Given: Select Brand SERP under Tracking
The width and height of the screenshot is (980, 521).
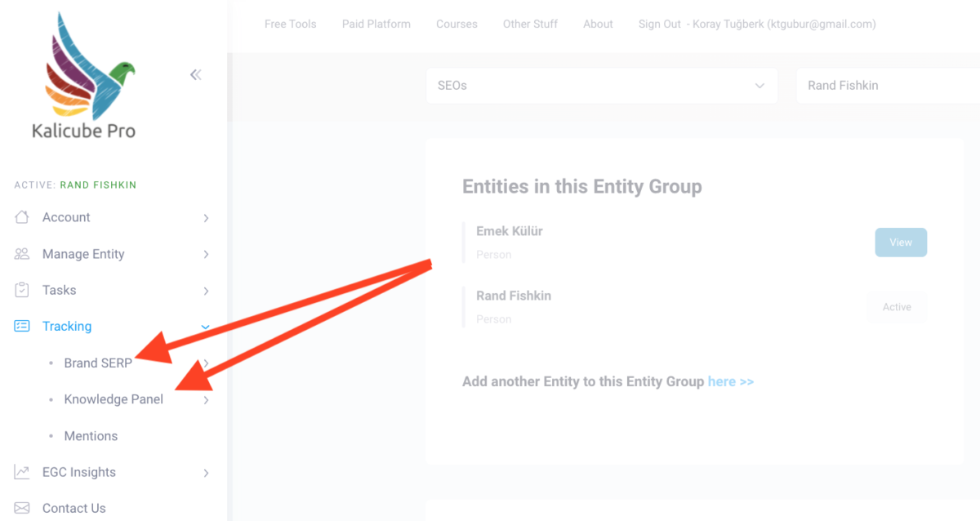Looking at the screenshot, I should (x=98, y=363).
